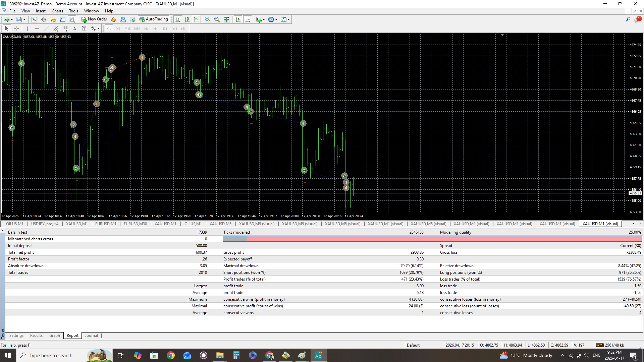Toggle the AutoTrading button

click(x=154, y=19)
